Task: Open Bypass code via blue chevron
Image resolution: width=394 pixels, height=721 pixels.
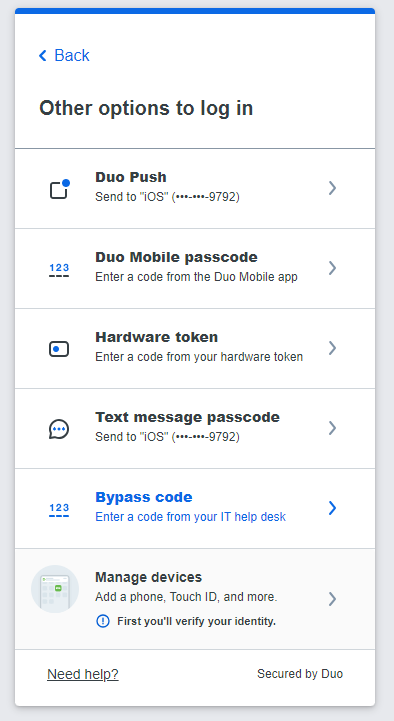Action: coord(332,508)
